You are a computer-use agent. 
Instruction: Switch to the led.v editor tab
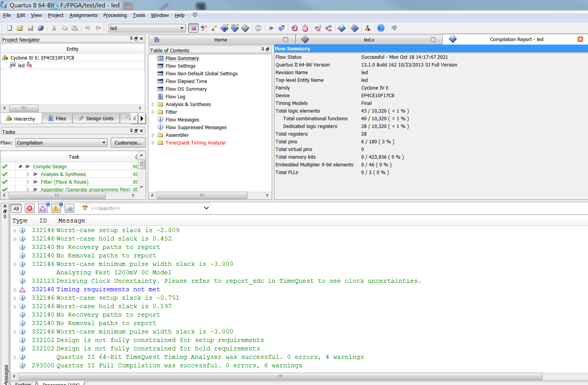369,39
